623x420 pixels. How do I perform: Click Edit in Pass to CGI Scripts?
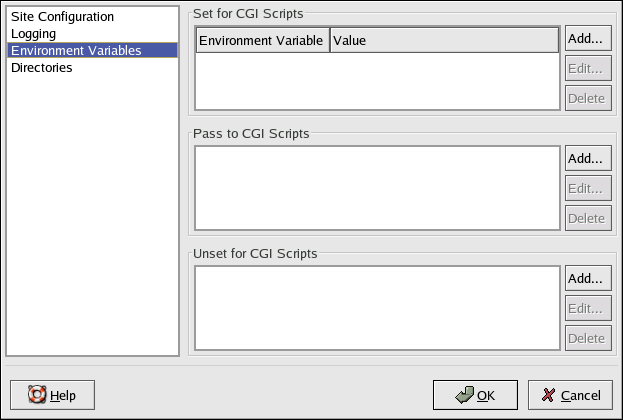[x=588, y=188]
